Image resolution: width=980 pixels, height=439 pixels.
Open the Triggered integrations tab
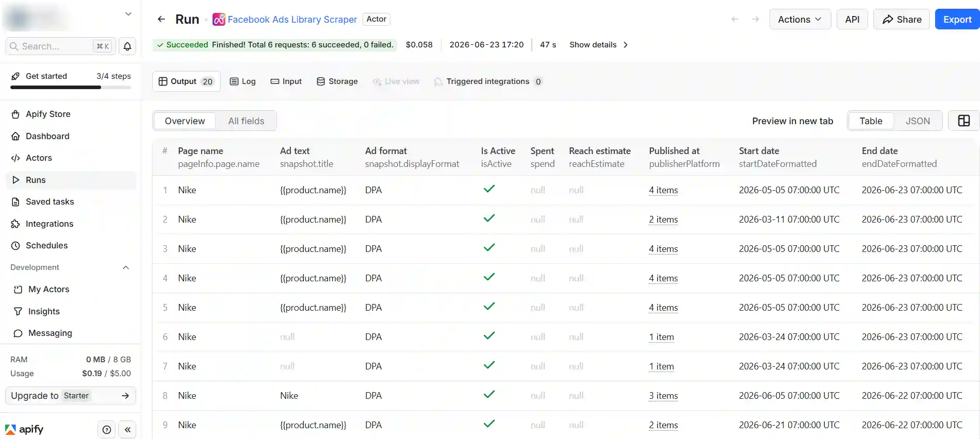click(x=488, y=81)
